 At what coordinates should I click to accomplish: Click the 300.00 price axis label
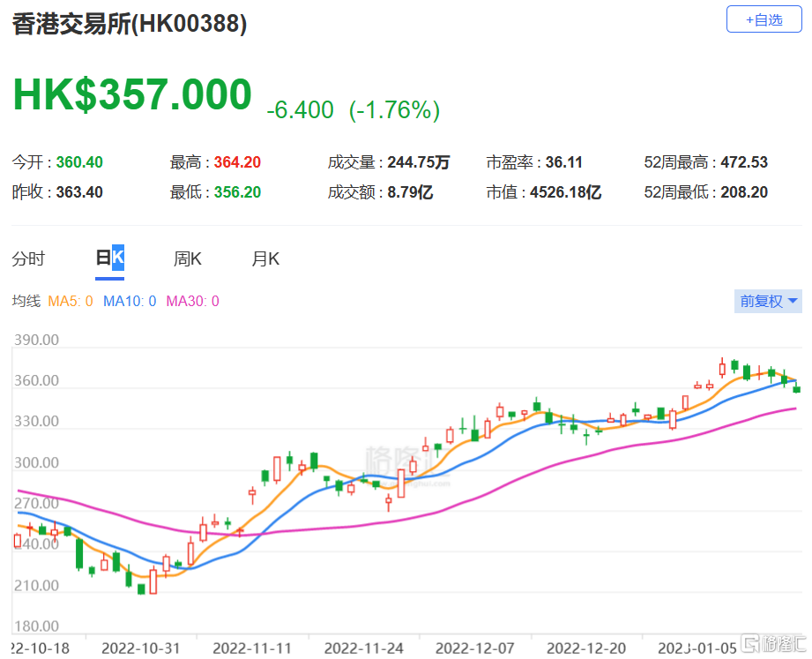coord(36,462)
